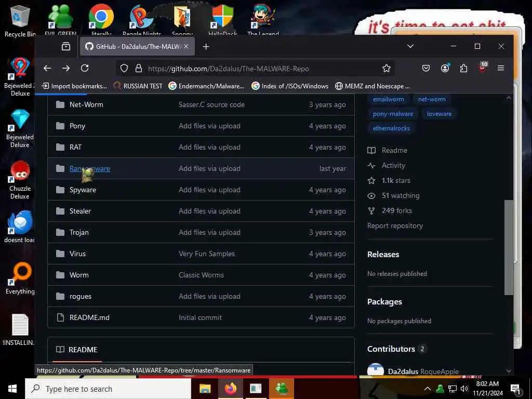Open the Endermanch/Malware bookmark
The width and height of the screenshot is (532, 399).
pos(206,86)
